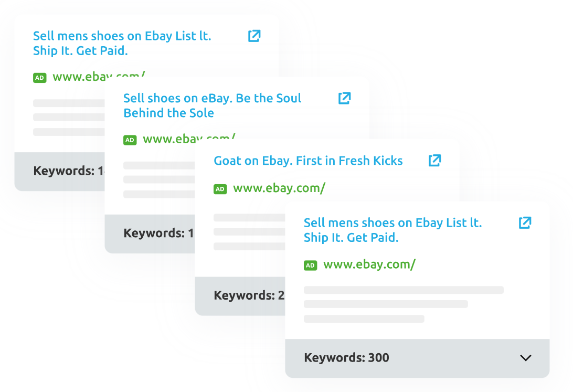Expand Keywords footer of the Goat on Ebay card
This screenshot has height=392, width=573.
point(240,295)
